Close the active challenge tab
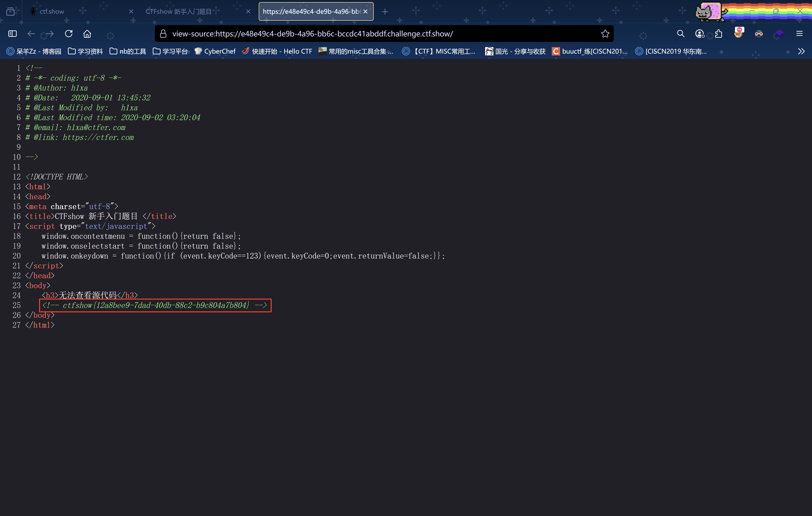Screen dimensions: 812x516 pos(365,11)
